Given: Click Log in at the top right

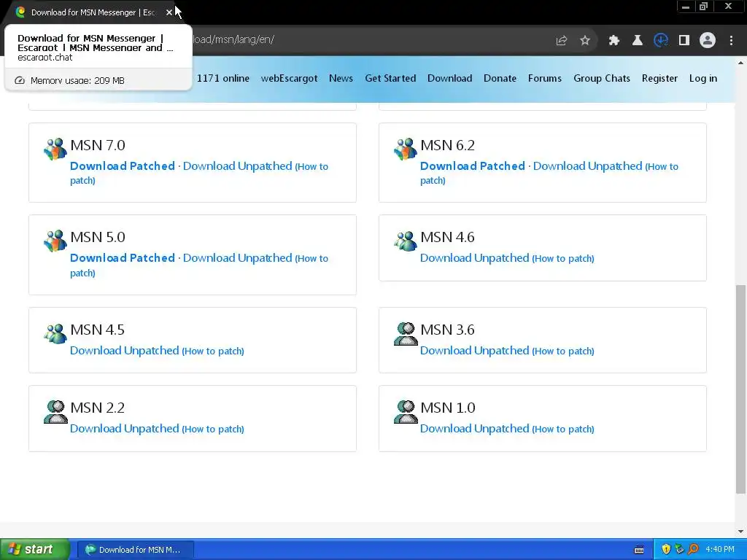Looking at the screenshot, I should coord(703,78).
